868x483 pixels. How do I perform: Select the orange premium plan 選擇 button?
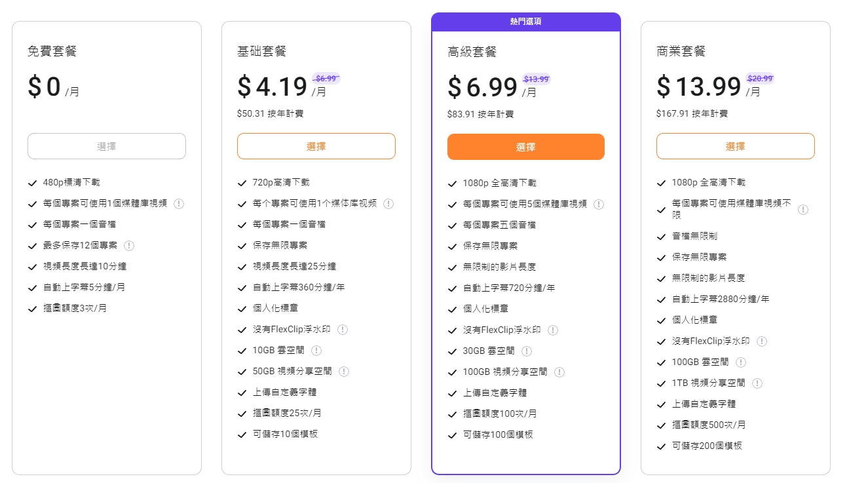(x=526, y=147)
